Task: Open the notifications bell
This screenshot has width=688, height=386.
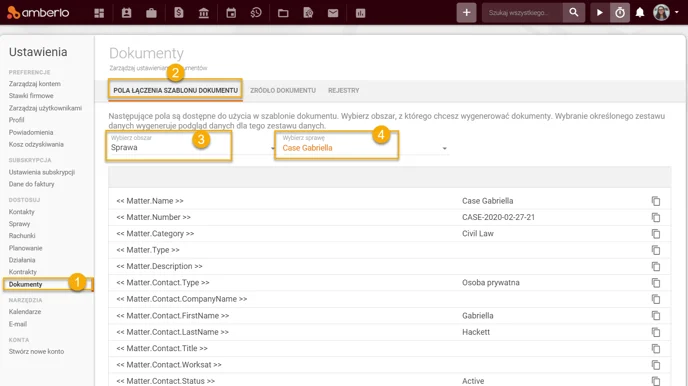Action: [x=640, y=13]
